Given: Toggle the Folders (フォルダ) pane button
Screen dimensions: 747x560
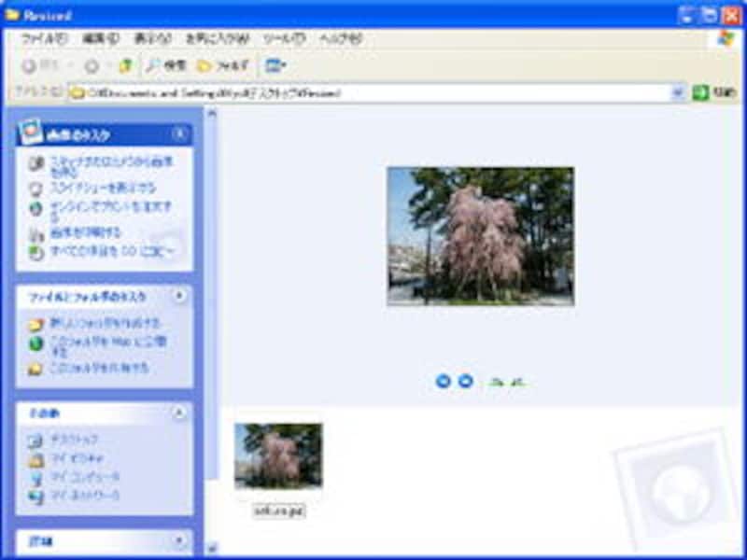Looking at the screenshot, I should pos(224,66).
